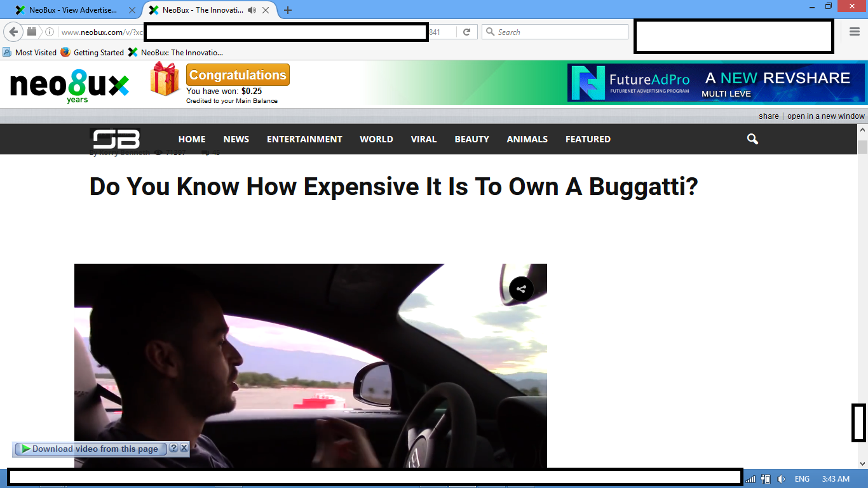868x488 pixels.
Task: Click the site information (i) icon
Action: (50, 32)
